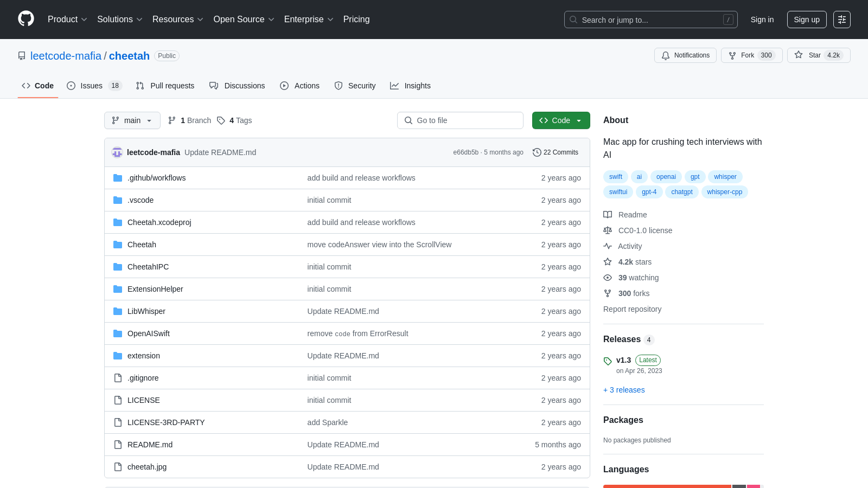Open the leetcode-mafia owner link
The height and width of the screenshot is (488, 868).
[66, 56]
